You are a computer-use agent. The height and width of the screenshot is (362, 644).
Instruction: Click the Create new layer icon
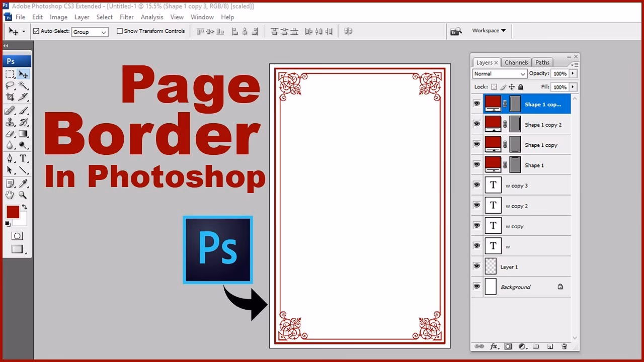pyautogui.click(x=550, y=346)
